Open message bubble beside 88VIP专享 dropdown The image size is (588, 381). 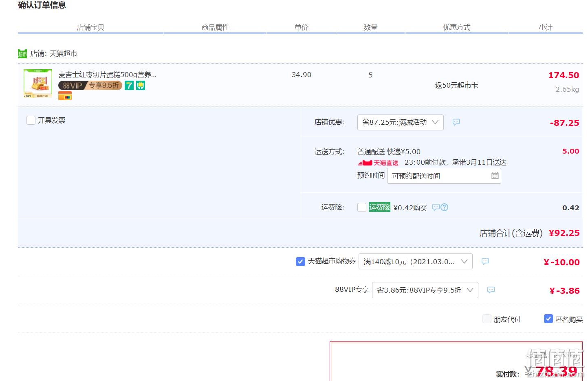(x=491, y=290)
